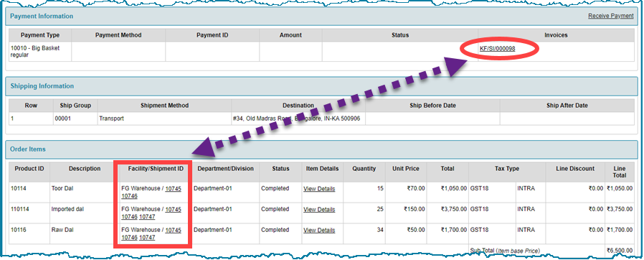Click the Shipment Method column header

164,106
